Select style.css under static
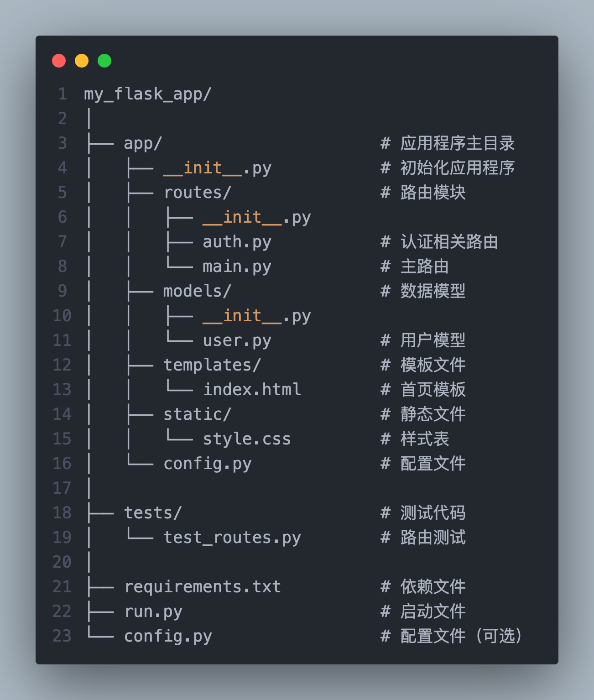Screen dimensions: 594x700 [247, 439]
